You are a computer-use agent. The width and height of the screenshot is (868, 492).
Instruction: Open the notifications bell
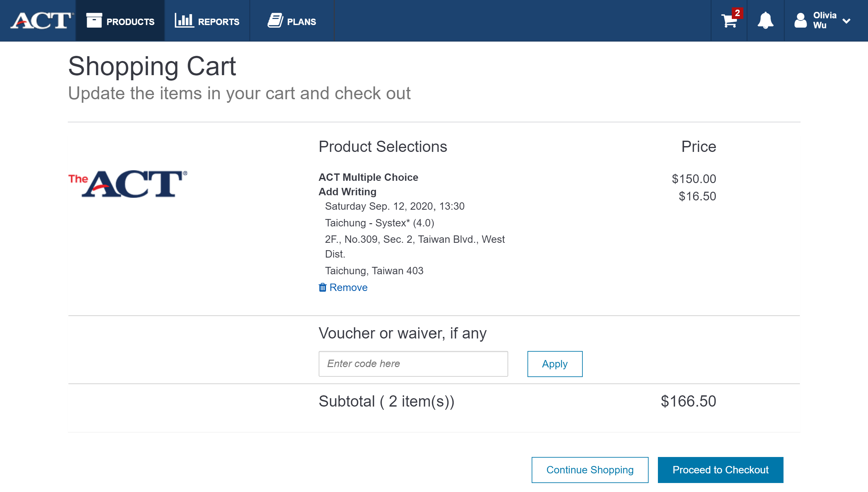pyautogui.click(x=765, y=21)
